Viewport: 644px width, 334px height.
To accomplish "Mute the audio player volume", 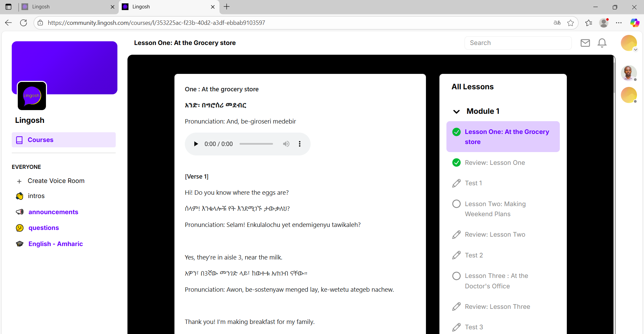I will pos(286,144).
